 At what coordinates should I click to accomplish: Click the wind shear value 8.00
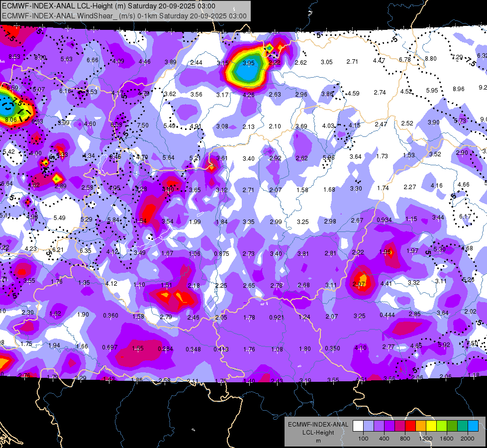(x=40, y=58)
